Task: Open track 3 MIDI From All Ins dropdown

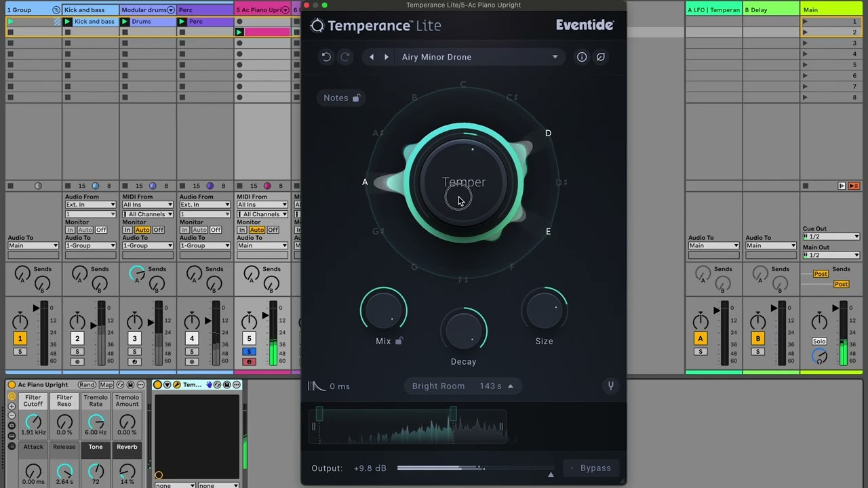Action: tap(147, 205)
